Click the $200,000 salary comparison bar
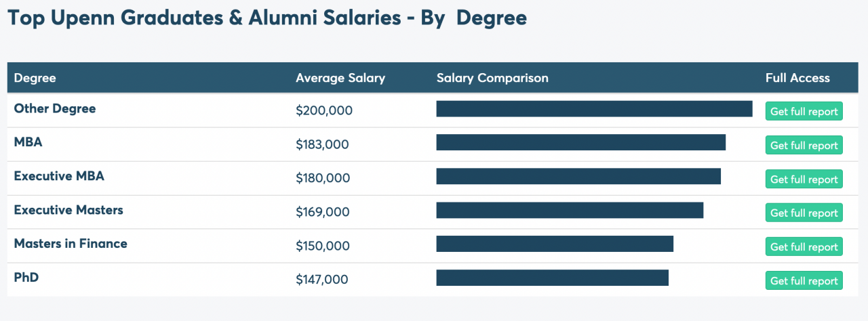 click(594, 109)
